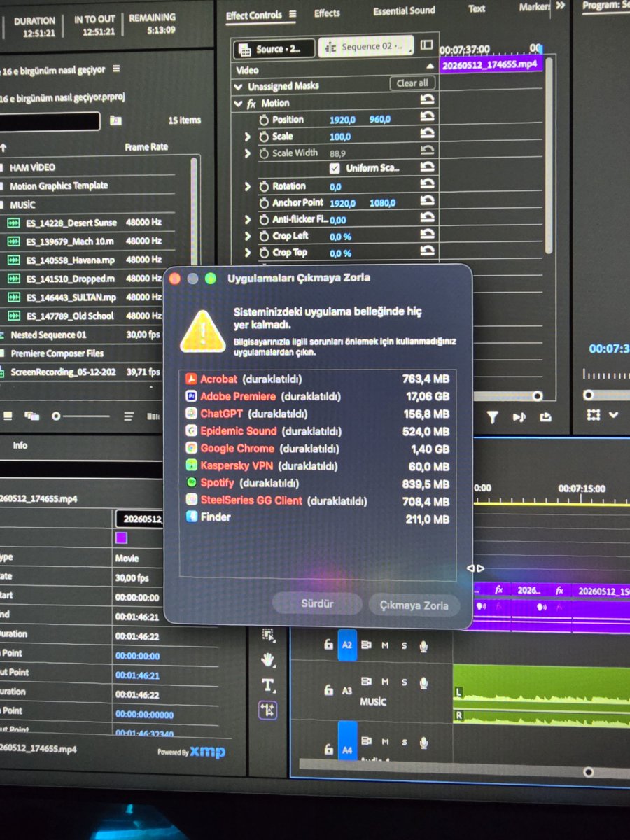Select the Track Select tool above Hand tool

coord(267,635)
